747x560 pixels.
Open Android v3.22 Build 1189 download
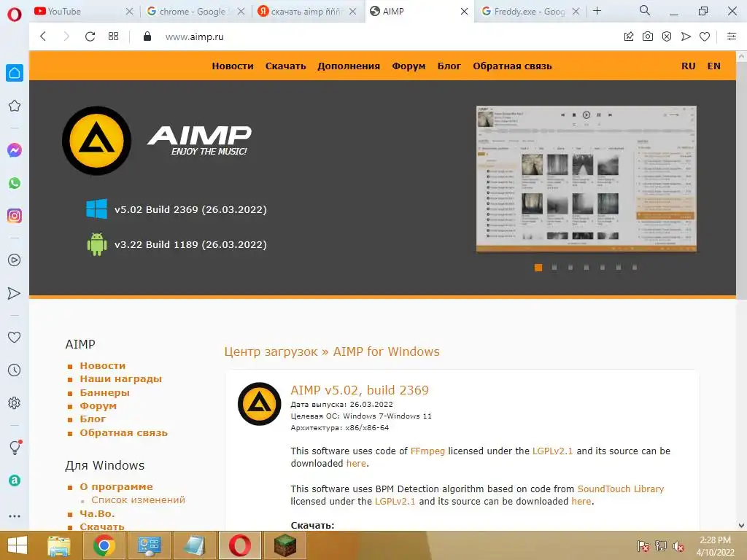pyautogui.click(x=190, y=245)
